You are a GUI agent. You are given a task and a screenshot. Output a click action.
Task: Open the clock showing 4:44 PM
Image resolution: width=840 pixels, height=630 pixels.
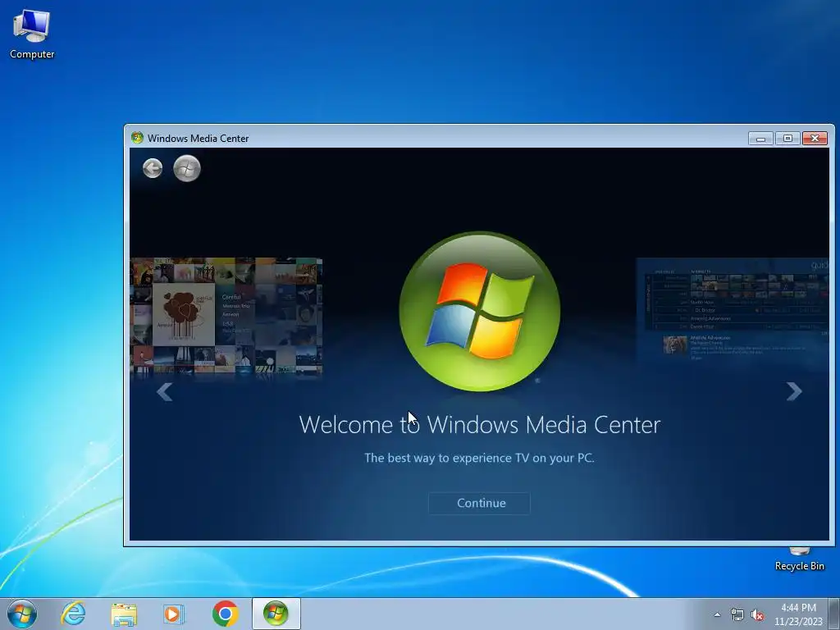[798, 614]
